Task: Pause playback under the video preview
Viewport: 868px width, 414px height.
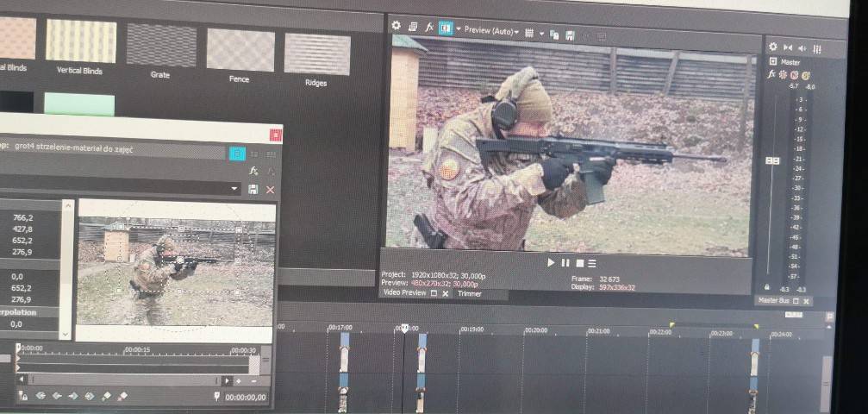Action: click(565, 263)
